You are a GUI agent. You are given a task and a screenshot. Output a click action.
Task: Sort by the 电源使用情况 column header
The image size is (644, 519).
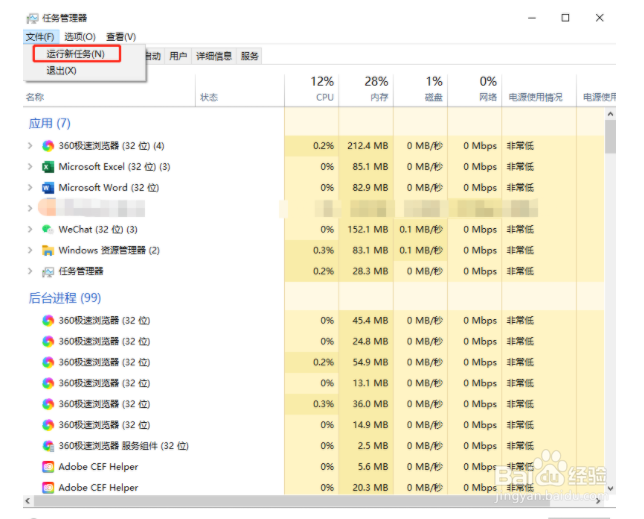[539, 90]
